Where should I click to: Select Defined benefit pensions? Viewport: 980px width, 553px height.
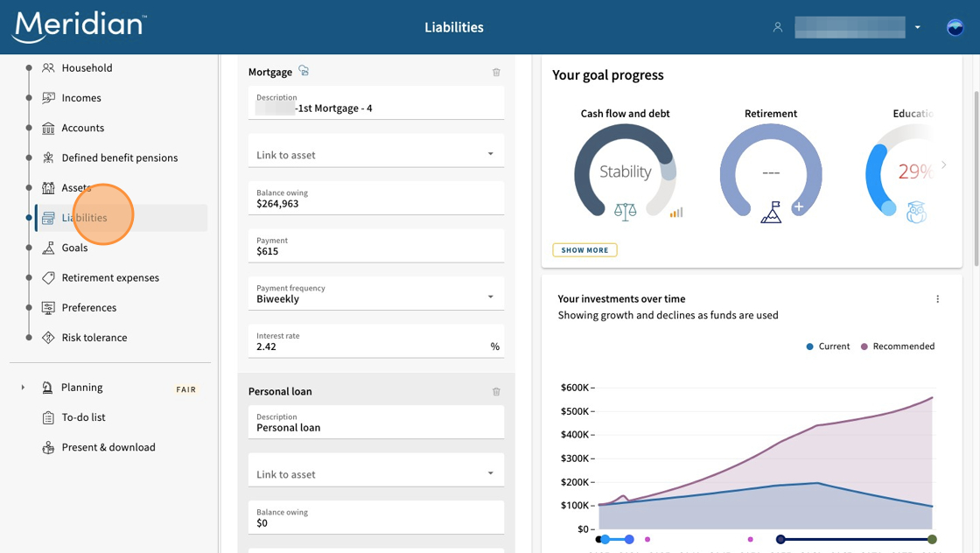(x=119, y=158)
